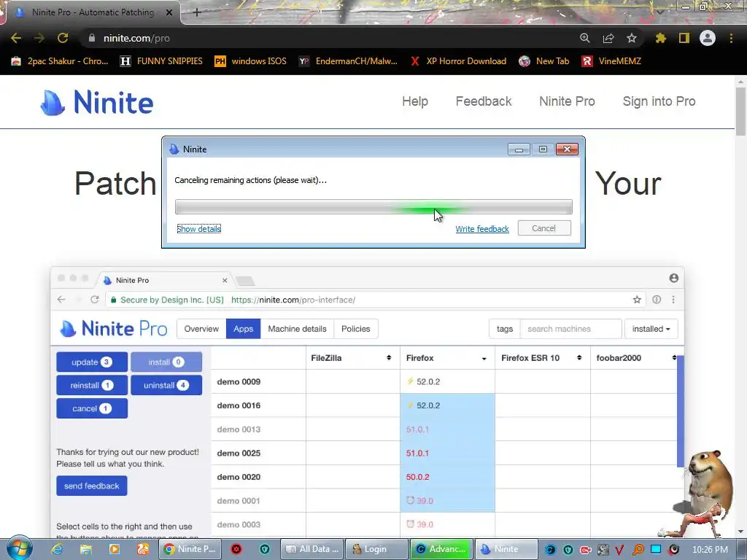Click the preview's pro-interface address bar

point(376,300)
